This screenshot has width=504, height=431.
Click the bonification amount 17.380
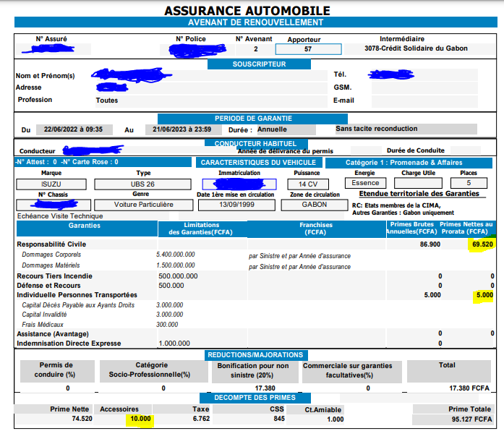tap(265, 388)
